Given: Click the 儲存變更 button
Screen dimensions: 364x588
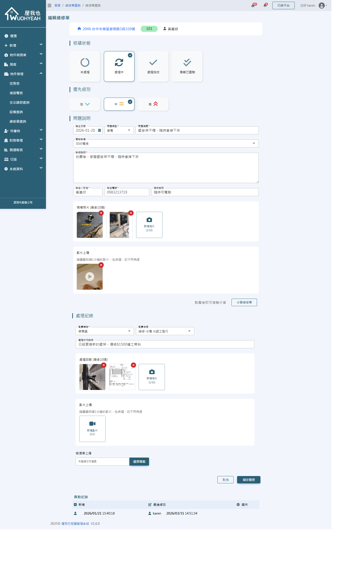Looking at the screenshot, I should (x=249, y=480).
